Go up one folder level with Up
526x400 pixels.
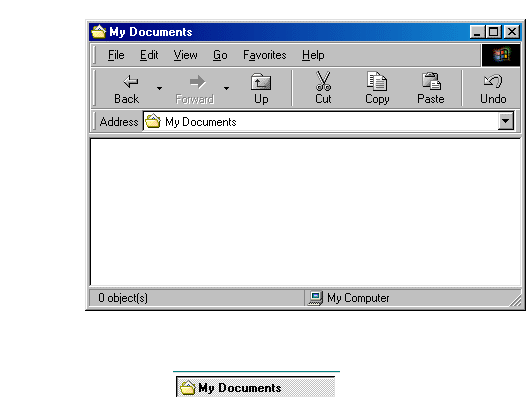pyautogui.click(x=261, y=89)
